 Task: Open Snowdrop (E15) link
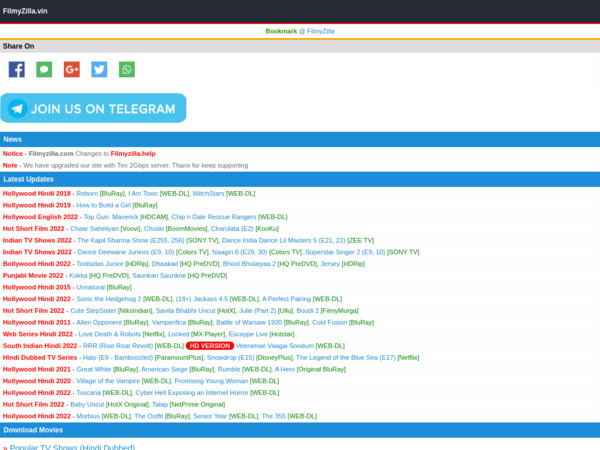pyautogui.click(x=230, y=358)
